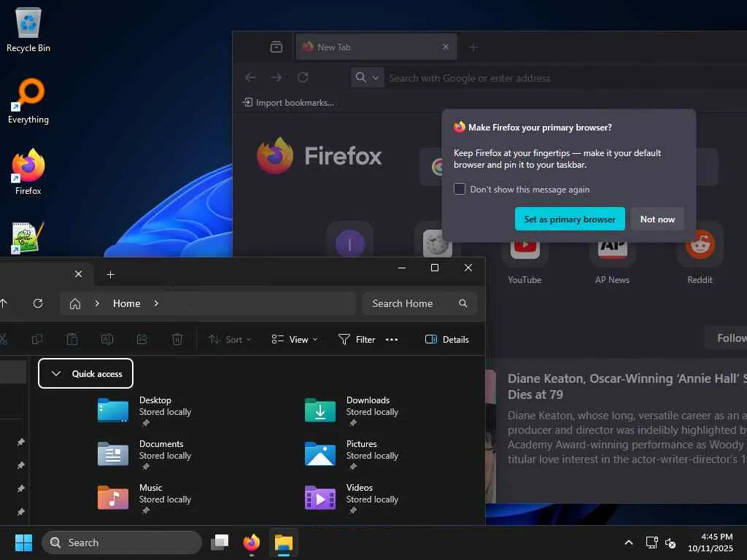Open the Sort dropdown in Explorer
Image resolution: width=747 pixels, height=560 pixels.
click(x=230, y=339)
